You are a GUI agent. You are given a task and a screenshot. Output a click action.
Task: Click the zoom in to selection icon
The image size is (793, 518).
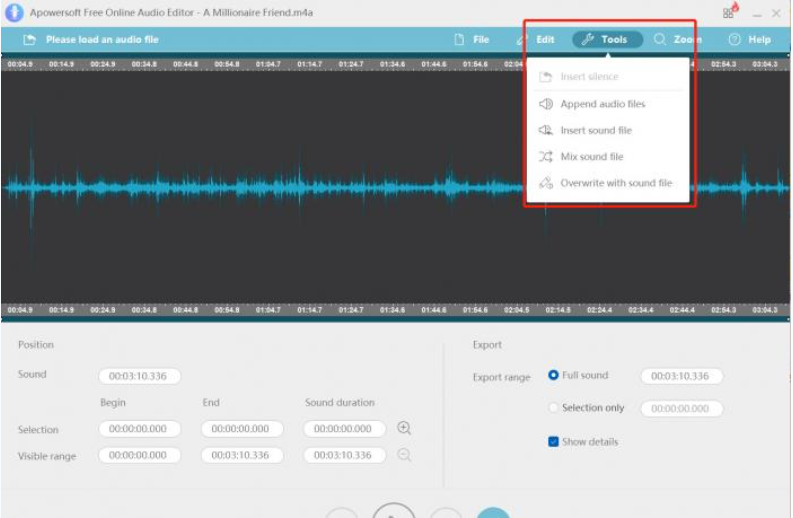tap(404, 428)
